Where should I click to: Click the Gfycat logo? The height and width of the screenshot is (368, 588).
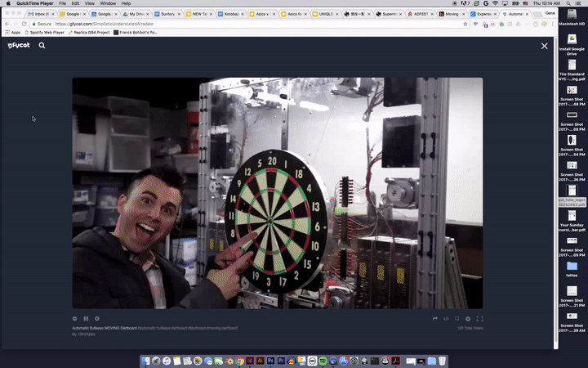(x=17, y=46)
